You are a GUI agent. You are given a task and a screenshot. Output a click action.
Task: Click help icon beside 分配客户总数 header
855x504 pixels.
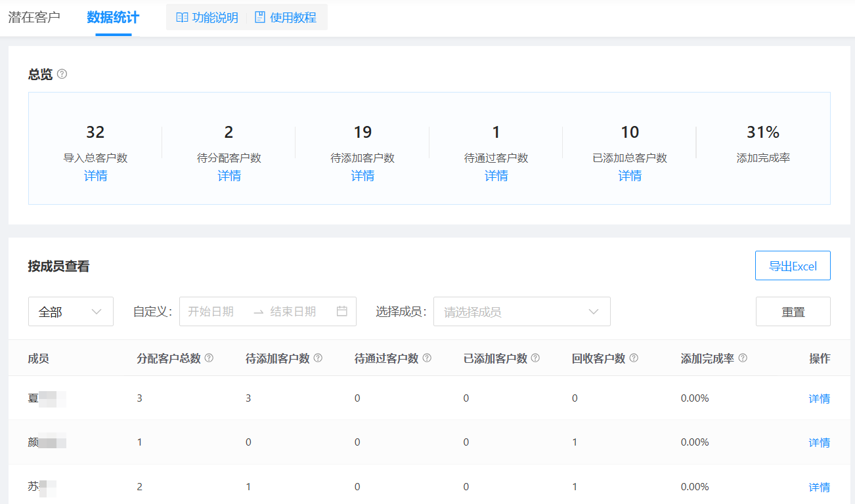tap(209, 358)
